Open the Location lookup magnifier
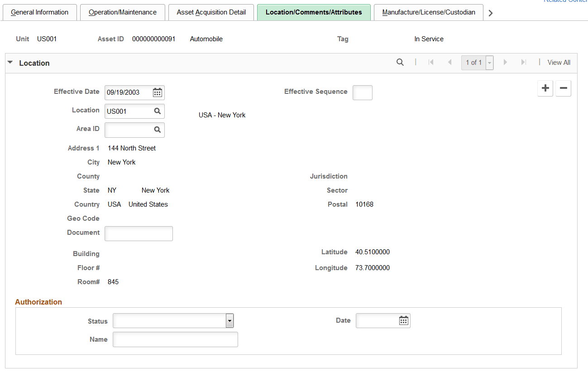 pyautogui.click(x=157, y=111)
